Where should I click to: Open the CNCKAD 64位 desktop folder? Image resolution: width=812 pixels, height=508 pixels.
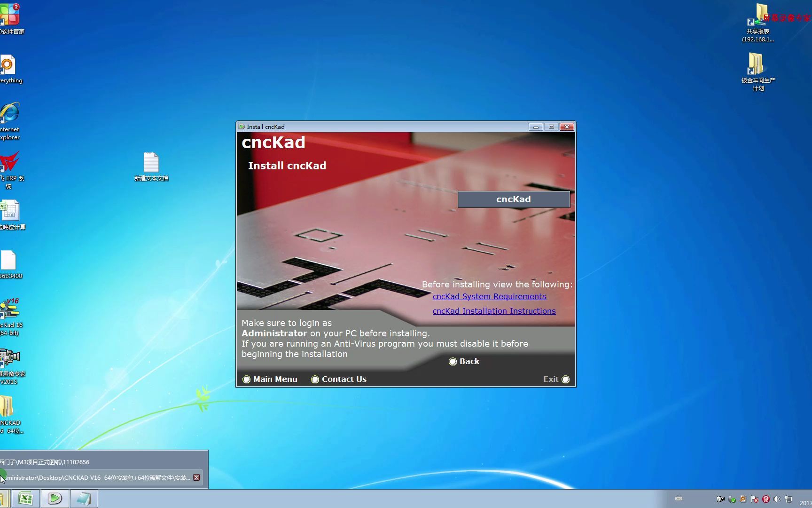coord(10,415)
